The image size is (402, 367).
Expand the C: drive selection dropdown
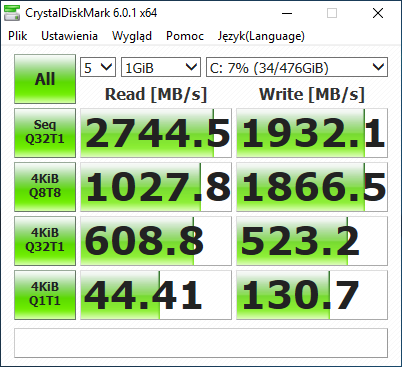click(297, 67)
